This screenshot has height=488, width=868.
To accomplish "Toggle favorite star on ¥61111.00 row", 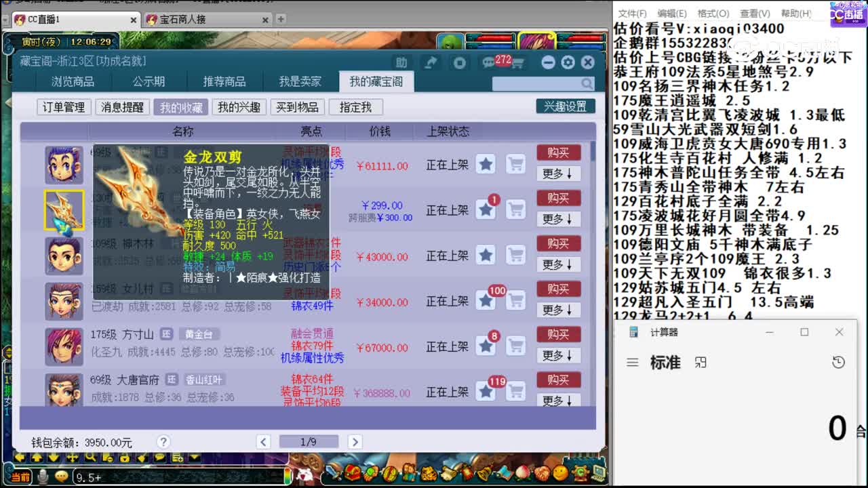I will 486,164.
